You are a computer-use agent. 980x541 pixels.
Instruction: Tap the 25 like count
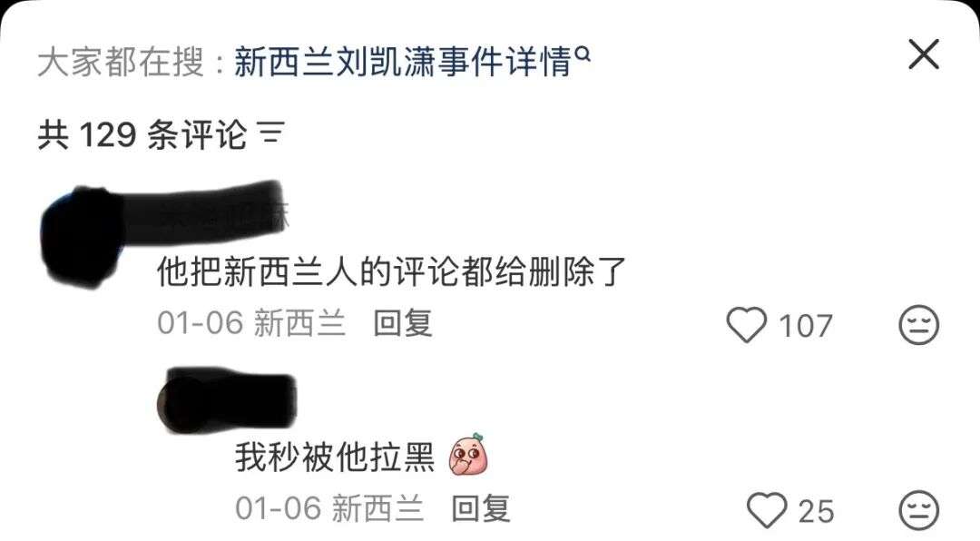click(x=817, y=511)
